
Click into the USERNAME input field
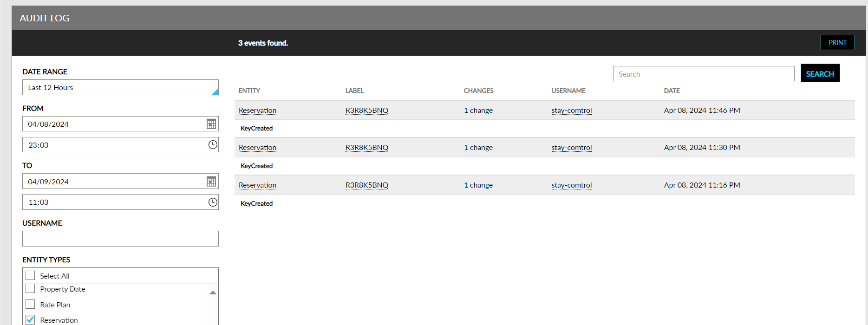tap(120, 239)
